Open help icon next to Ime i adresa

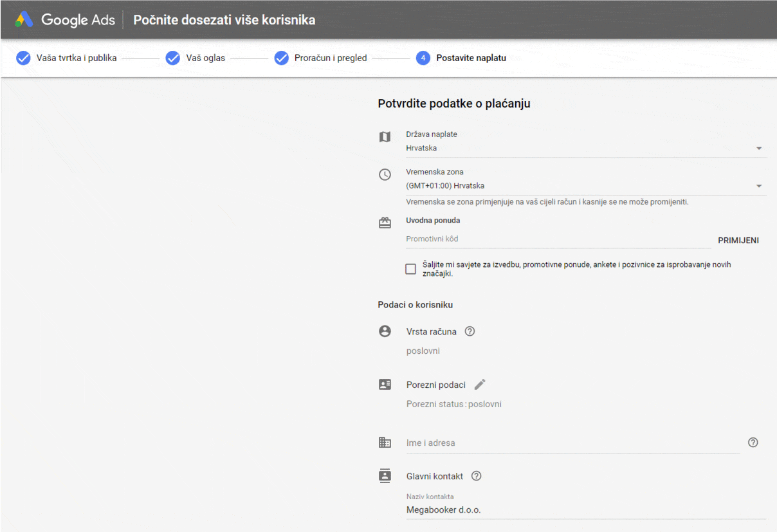coord(753,443)
